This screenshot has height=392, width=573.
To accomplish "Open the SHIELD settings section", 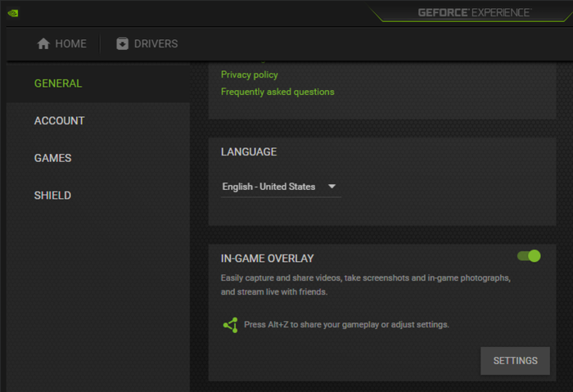I will tap(98, 195).
